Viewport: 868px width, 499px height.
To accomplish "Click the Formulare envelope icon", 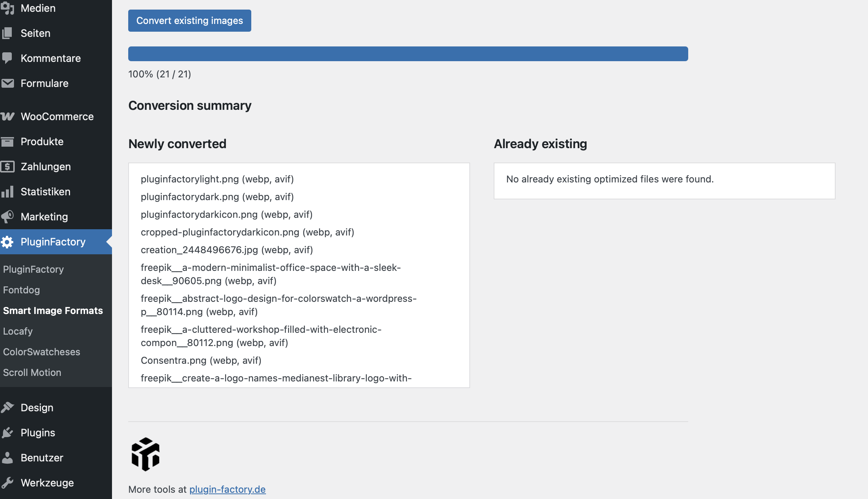I will (7, 83).
